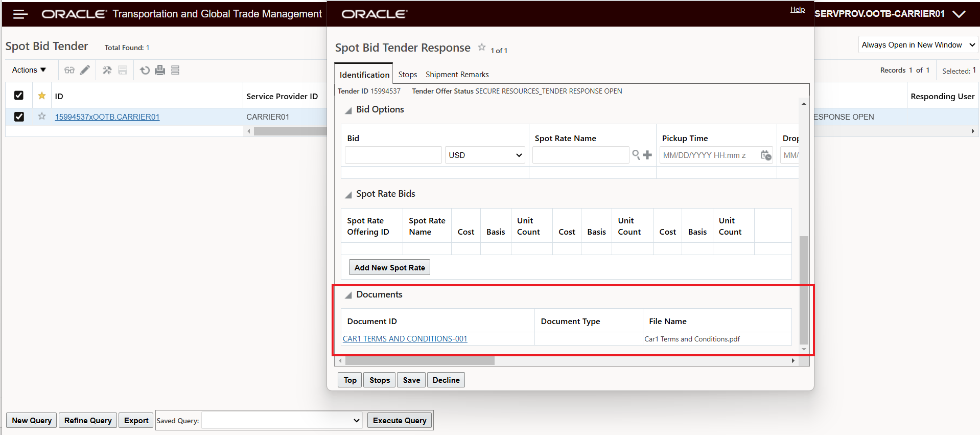
Task: Click the dialog scroll-down arrow
Action: click(804, 350)
